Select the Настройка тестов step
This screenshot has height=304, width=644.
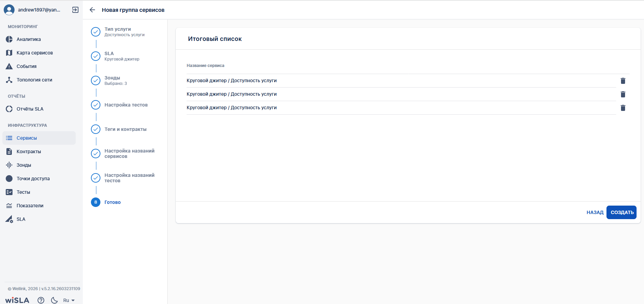coord(126,105)
